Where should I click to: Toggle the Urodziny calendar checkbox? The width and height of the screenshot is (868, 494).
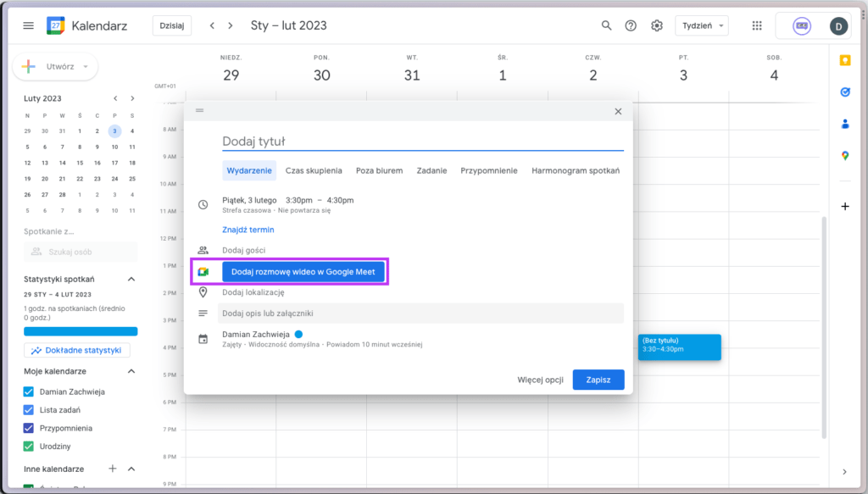click(x=29, y=446)
